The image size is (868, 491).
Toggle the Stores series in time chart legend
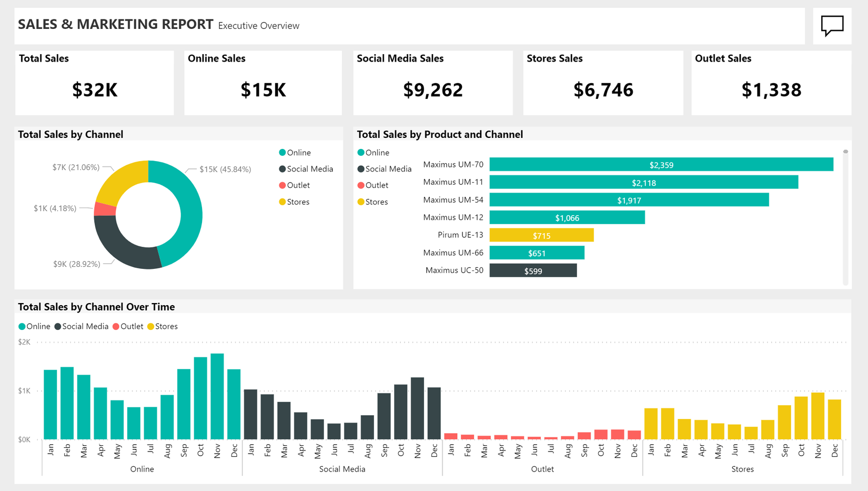tap(151, 326)
